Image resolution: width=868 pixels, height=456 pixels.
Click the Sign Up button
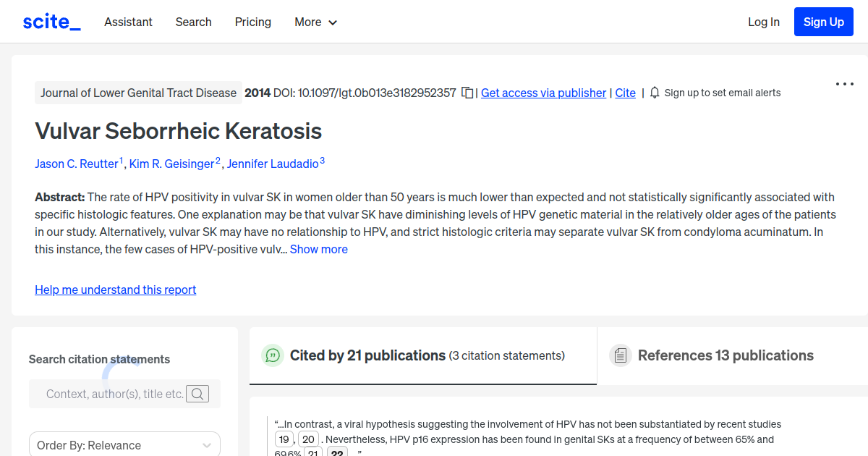823,22
